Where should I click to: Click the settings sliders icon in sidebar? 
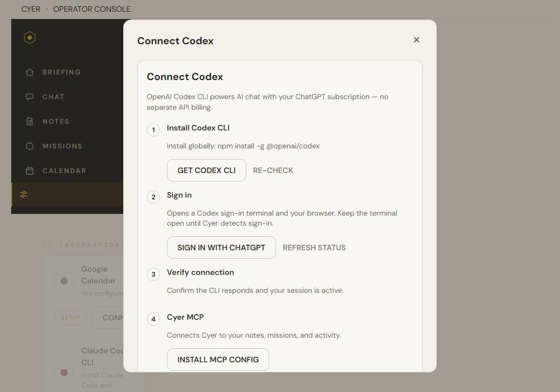[24, 194]
